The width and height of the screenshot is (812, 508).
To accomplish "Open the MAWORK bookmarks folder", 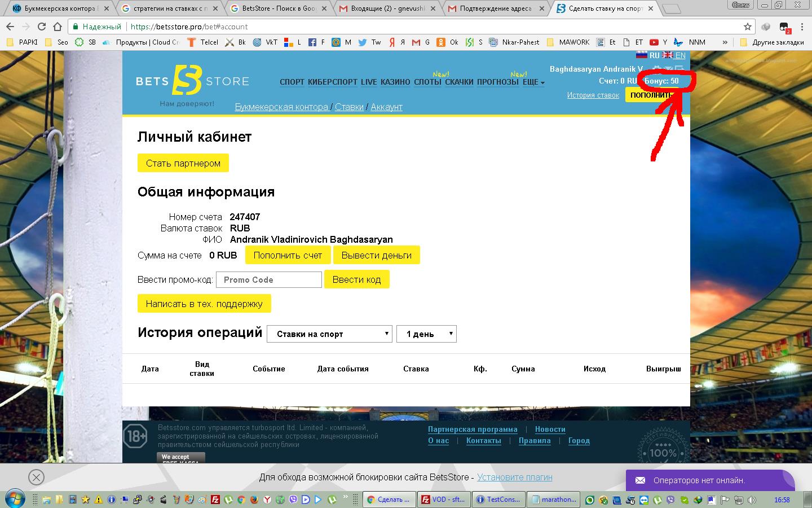I will tap(568, 42).
